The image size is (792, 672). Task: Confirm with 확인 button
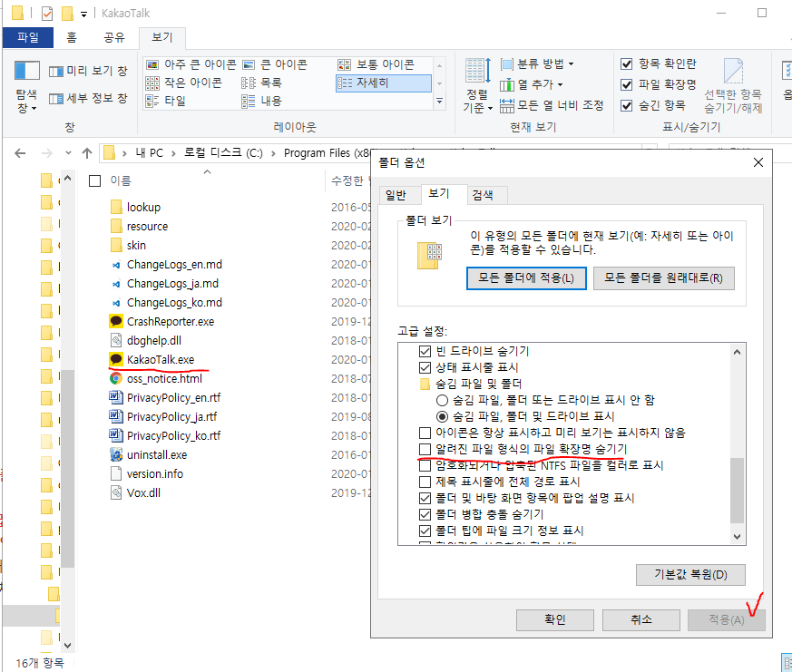(554, 619)
